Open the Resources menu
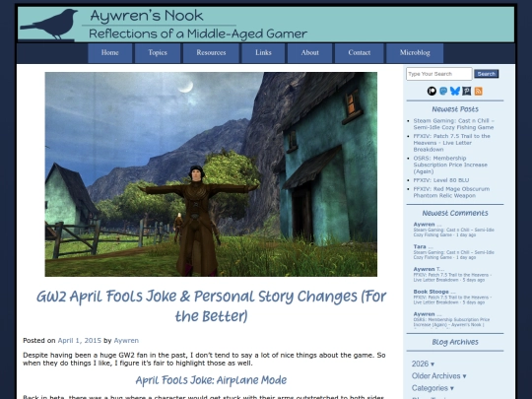This screenshot has height=399, width=532. (x=211, y=53)
